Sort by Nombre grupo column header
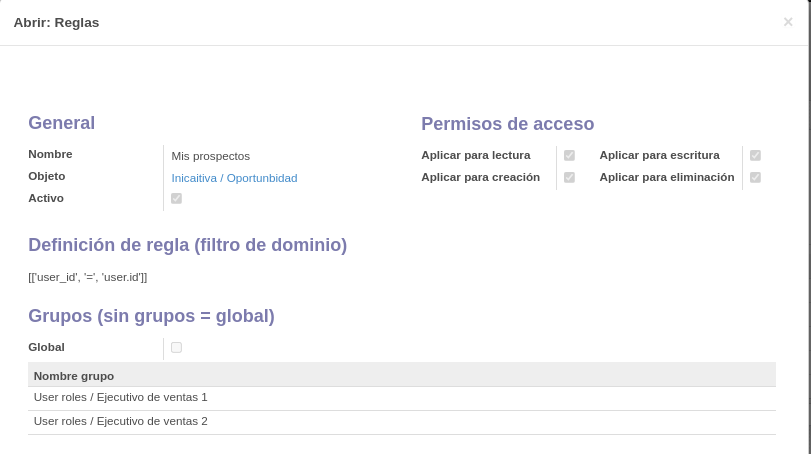This screenshot has height=454, width=811. 74,376
